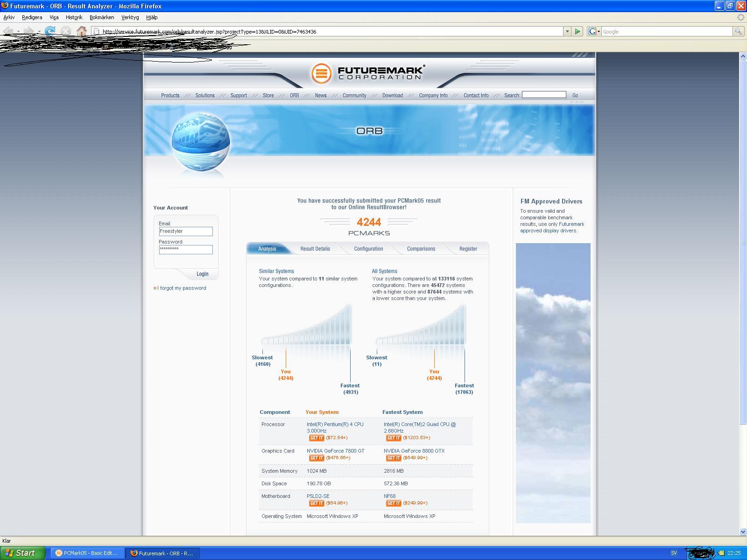This screenshot has height=560, width=747.
Task: Click GET IT for GeForce 8800 GTX
Action: (394, 458)
